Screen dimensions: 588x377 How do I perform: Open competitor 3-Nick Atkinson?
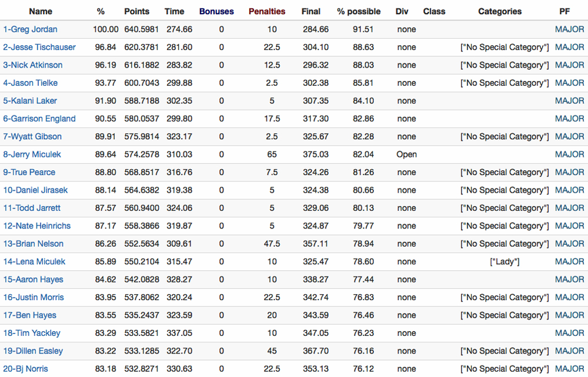click(32, 65)
